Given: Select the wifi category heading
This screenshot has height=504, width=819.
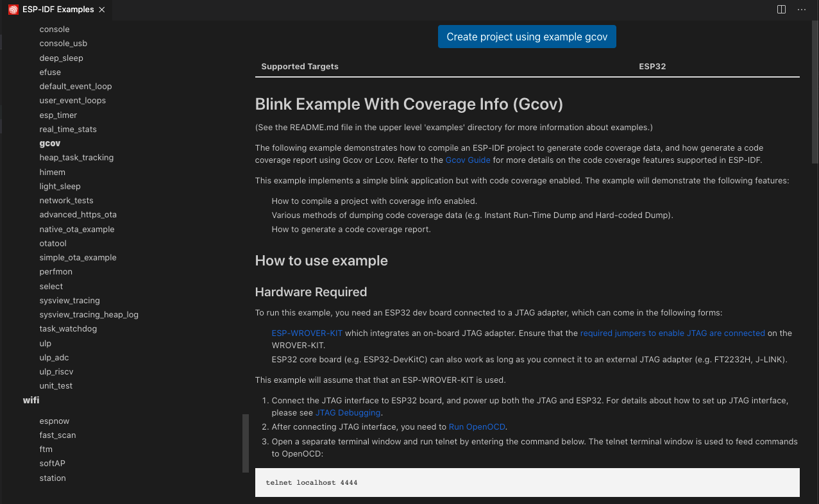Looking at the screenshot, I should [x=31, y=401].
